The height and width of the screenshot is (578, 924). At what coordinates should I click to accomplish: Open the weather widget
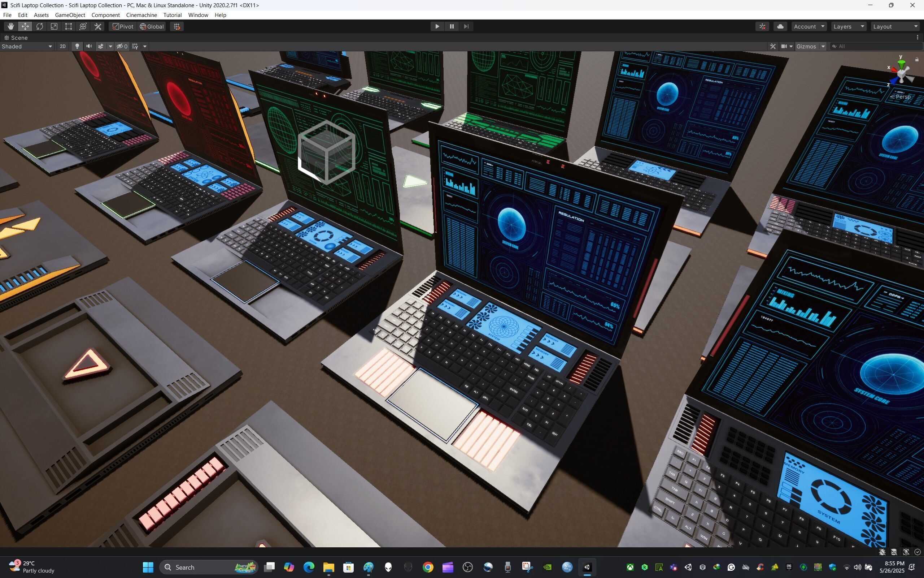pos(32,567)
